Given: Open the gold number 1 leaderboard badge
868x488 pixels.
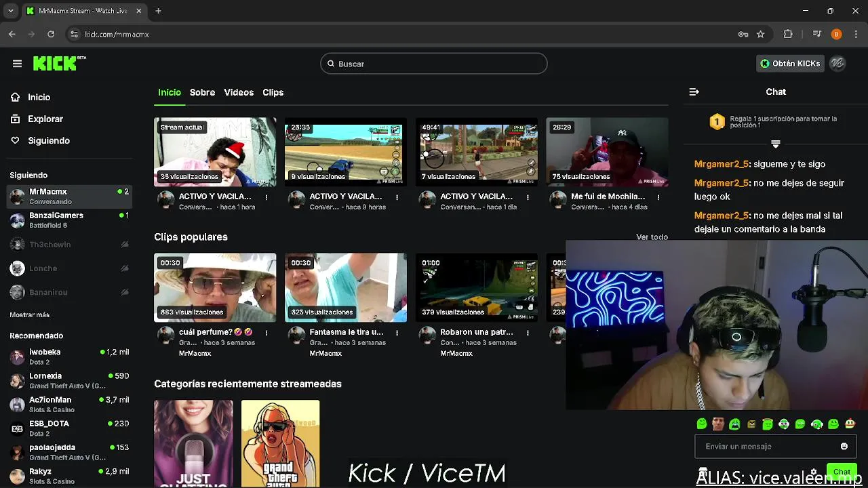Looking at the screenshot, I should (x=717, y=122).
